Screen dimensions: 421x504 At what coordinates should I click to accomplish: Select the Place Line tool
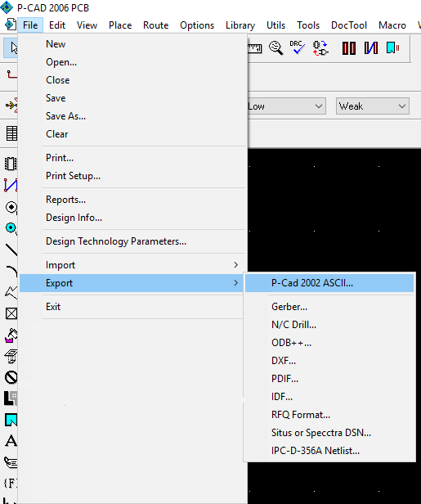click(x=11, y=250)
